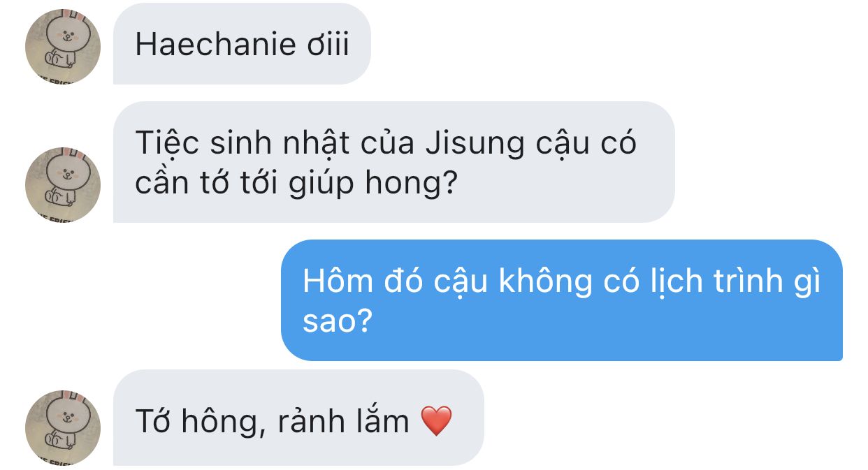Tap the red heart emoji
This screenshot has height=470, width=868.
[437, 421]
